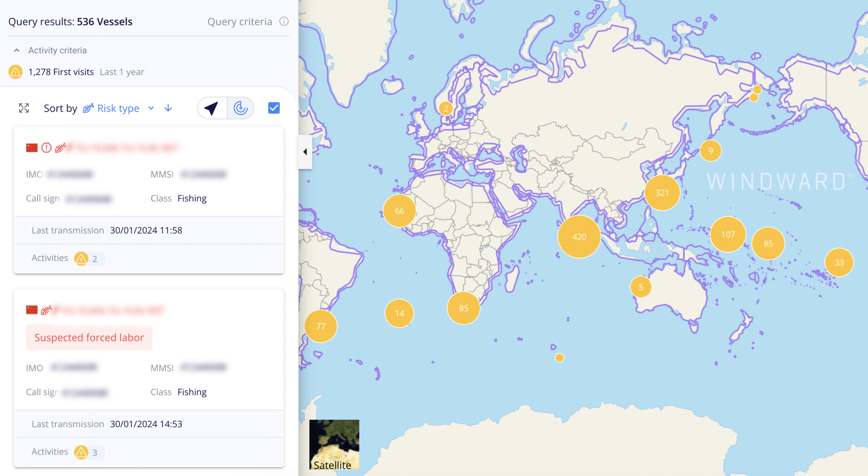Click the red alert icon on first vessel
The image size is (868, 476).
tap(46, 147)
